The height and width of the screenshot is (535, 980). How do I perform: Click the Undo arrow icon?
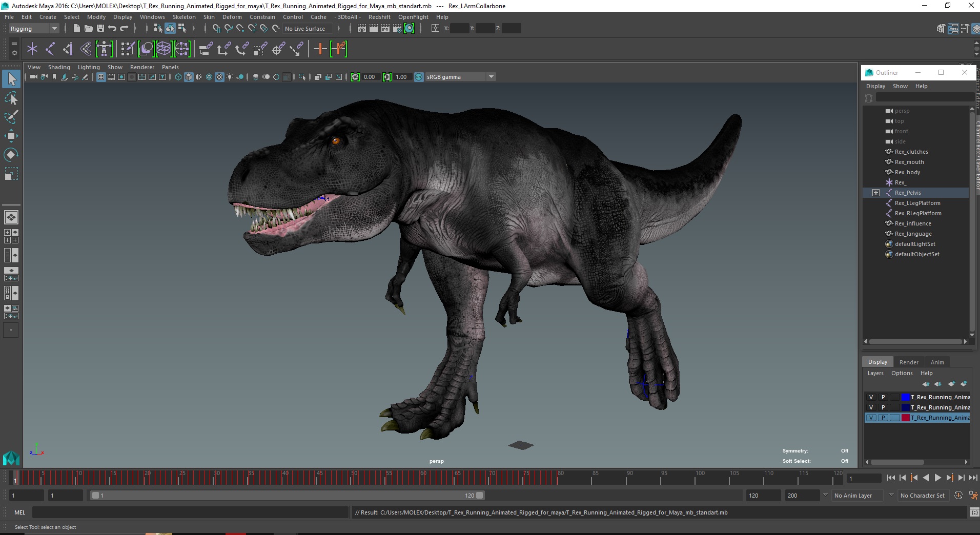click(x=112, y=29)
